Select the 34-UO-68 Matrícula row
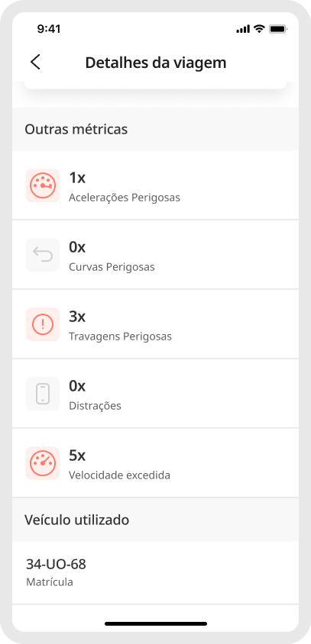311x644 pixels. (x=156, y=572)
